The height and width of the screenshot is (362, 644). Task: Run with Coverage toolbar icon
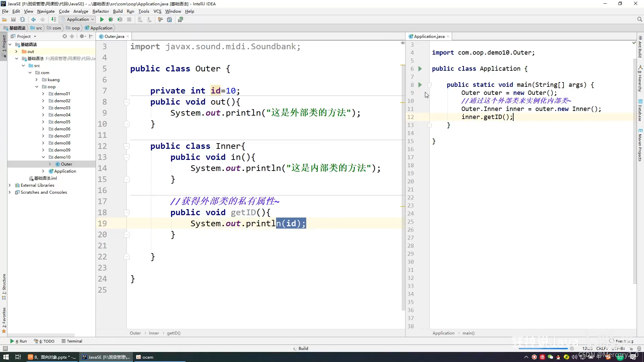(120, 19)
